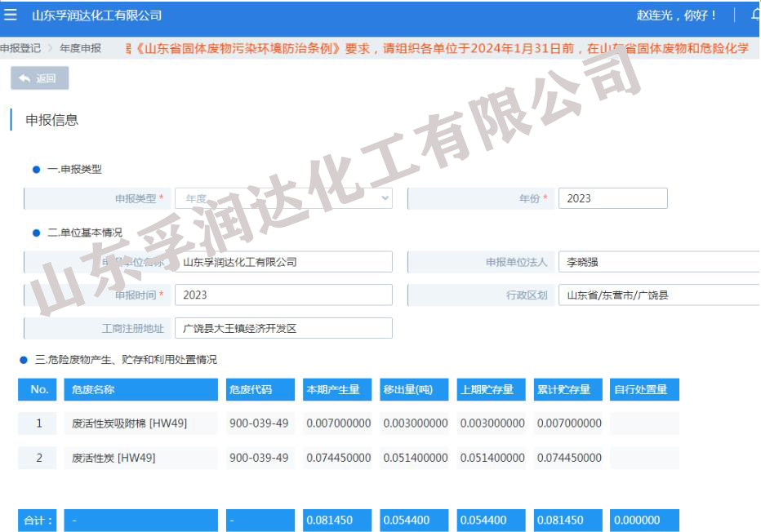Click the 工商注册地址 field 广饶县大王镇经济开发区

click(x=283, y=328)
